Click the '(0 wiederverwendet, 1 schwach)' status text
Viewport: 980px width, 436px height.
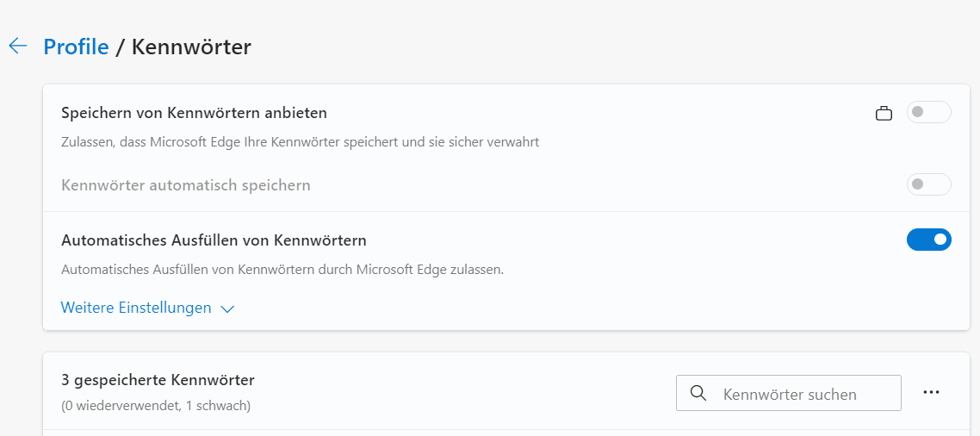(156, 405)
